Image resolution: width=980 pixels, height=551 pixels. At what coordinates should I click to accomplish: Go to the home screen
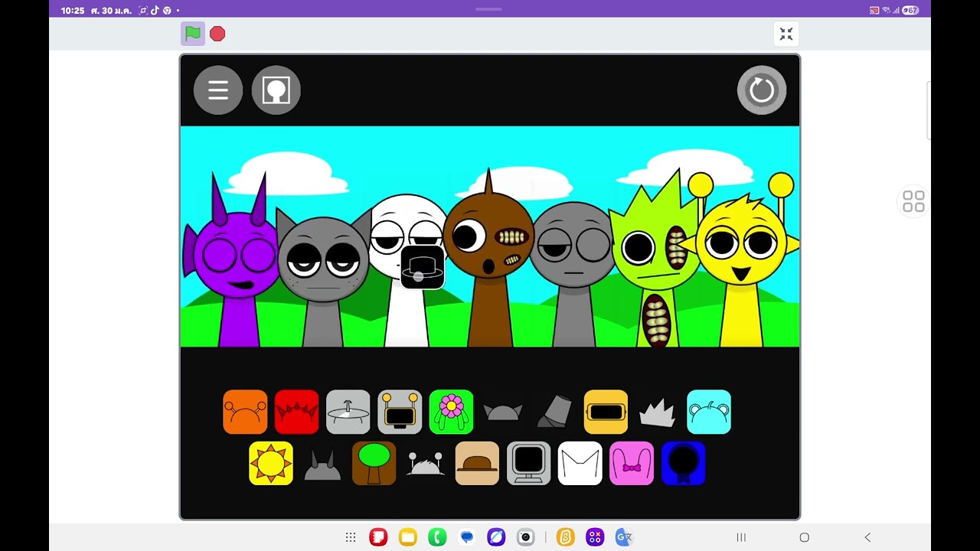(804, 537)
